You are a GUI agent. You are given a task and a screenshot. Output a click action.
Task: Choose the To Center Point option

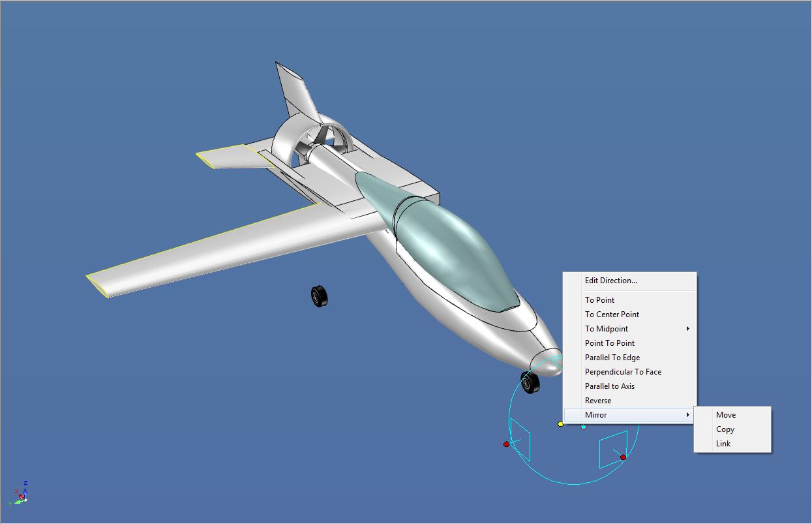tap(612, 314)
